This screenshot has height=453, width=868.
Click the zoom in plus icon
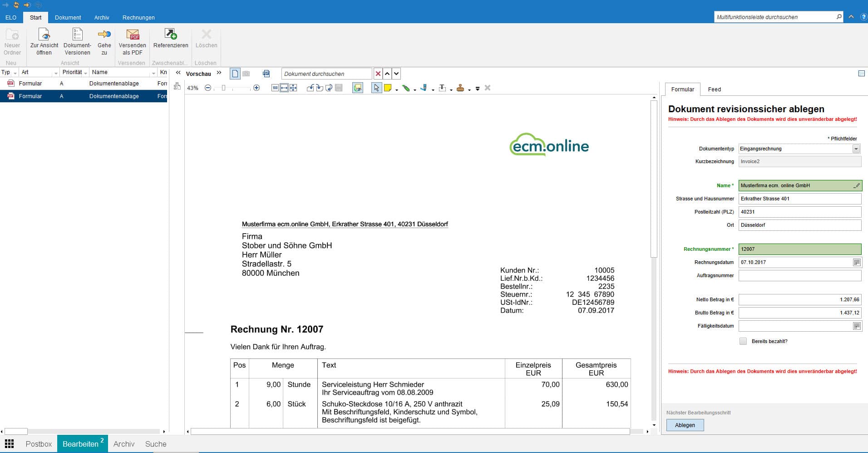pos(256,88)
